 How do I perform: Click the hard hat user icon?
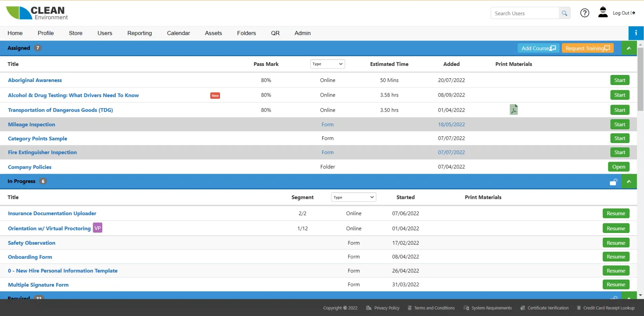coord(603,12)
